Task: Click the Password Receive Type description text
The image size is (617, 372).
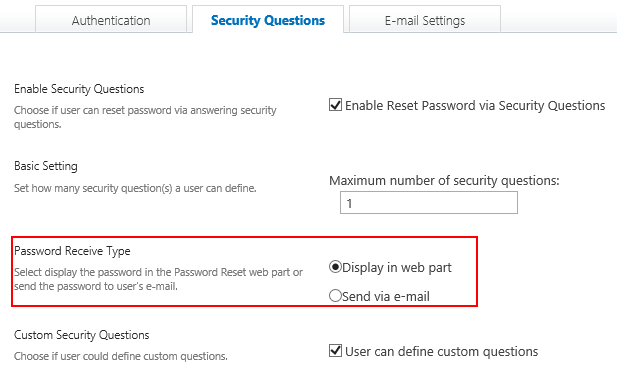Action: click(159, 279)
